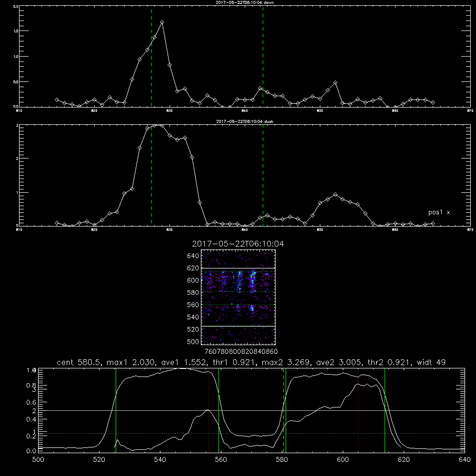The width and height of the screenshot is (476, 476).
Task: Click dawn plot x-axis label 870
Action: pyautogui.click(x=470, y=111)
